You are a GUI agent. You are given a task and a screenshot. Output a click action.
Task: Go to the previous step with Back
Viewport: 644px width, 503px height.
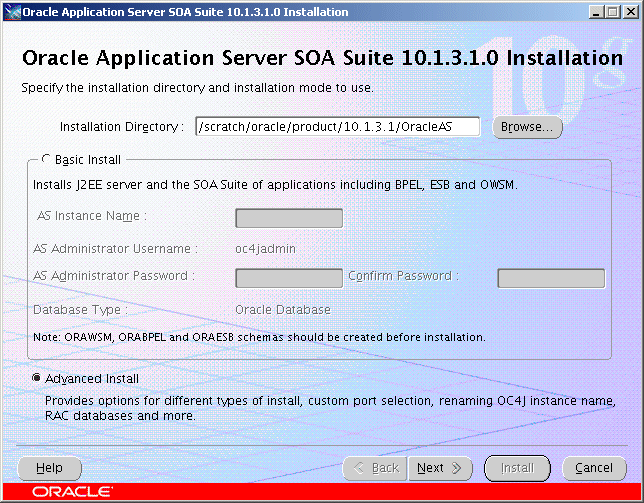pos(375,468)
